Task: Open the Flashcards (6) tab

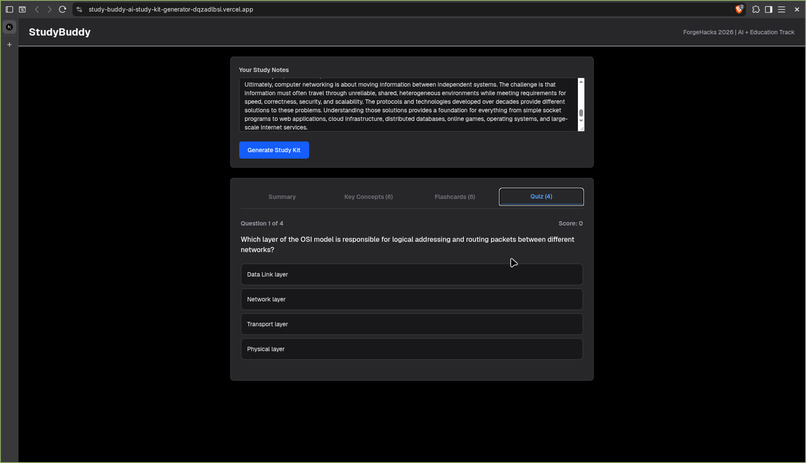Action: pyautogui.click(x=455, y=197)
